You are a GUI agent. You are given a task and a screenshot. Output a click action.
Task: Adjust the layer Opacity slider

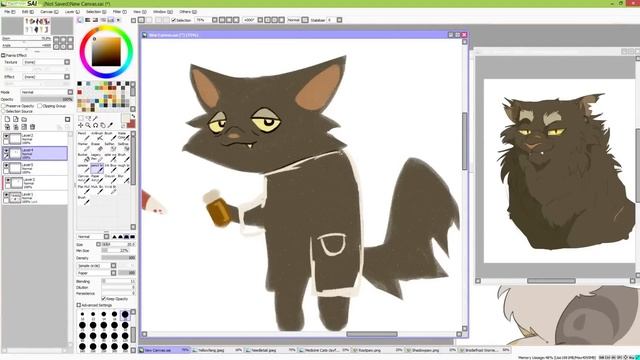pyautogui.click(x=47, y=99)
